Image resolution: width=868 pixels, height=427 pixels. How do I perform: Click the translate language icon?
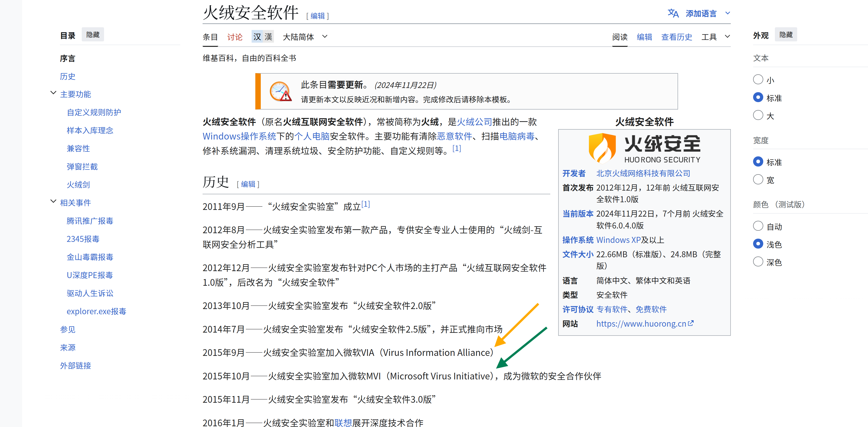pos(673,13)
